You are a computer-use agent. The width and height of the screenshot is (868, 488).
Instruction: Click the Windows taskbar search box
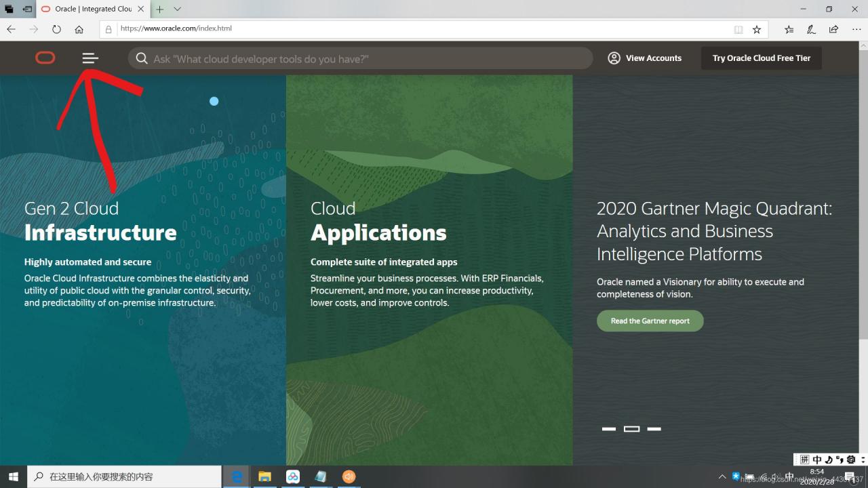[x=124, y=476]
